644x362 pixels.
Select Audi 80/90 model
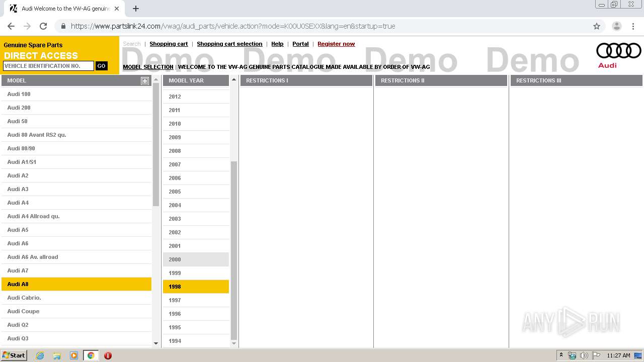(x=76, y=148)
